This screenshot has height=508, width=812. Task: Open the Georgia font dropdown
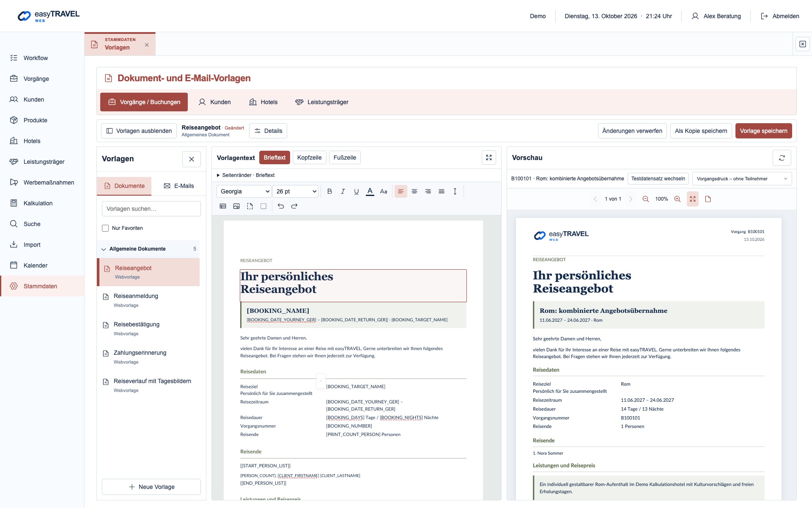(x=244, y=191)
